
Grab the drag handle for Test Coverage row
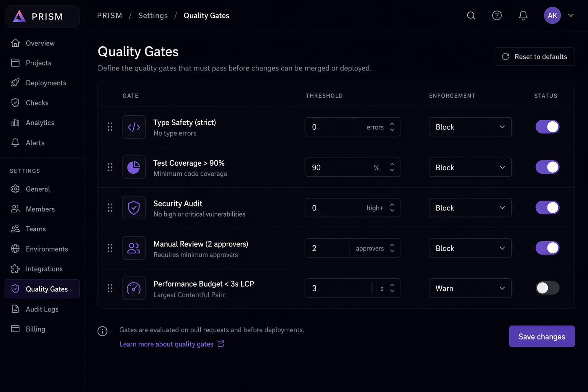point(110,167)
